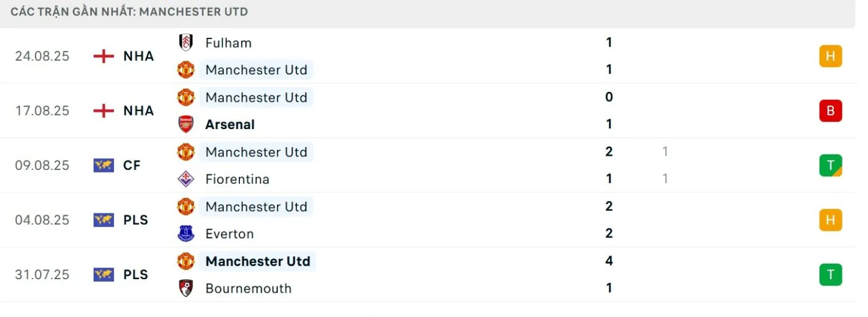Click the orange H badge for Everton match

(830, 220)
